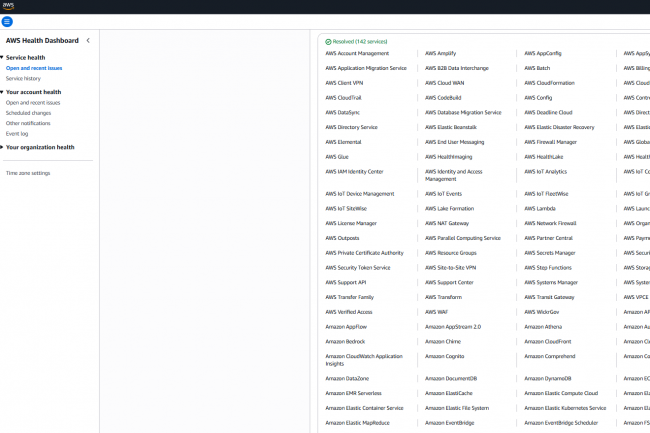Select AWS DataSync
This screenshot has height=433, width=650.
coord(342,112)
